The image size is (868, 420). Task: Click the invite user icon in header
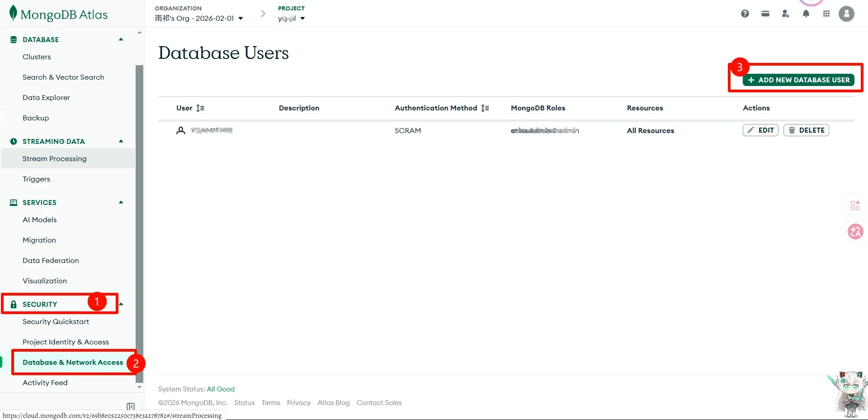click(786, 14)
